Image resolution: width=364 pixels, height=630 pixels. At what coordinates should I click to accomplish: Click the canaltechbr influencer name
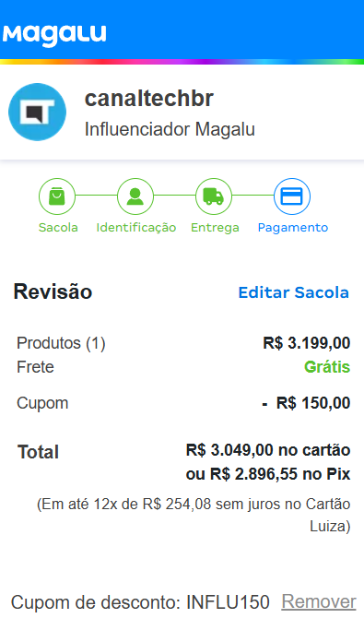pyautogui.click(x=149, y=99)
